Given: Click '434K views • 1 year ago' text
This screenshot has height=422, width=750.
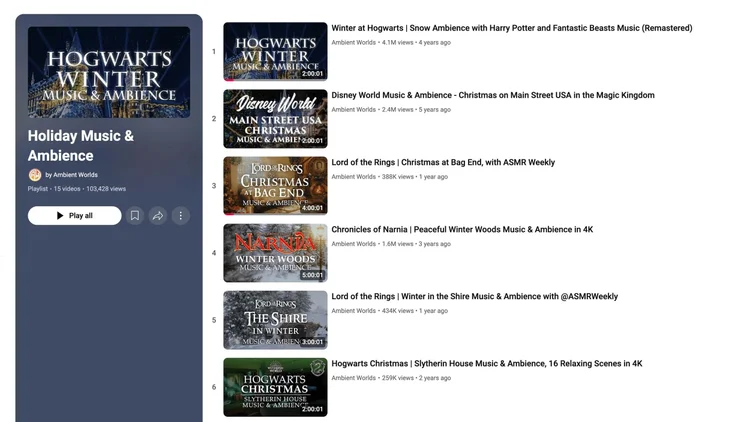Looking at the screenshot, I should tap(415, 311).
